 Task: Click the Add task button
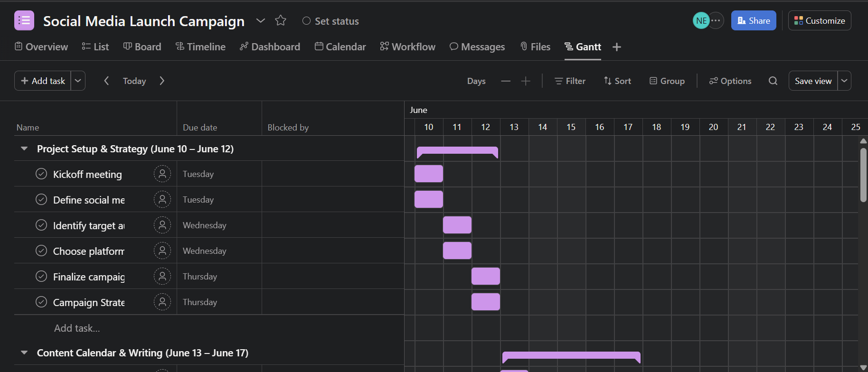click(43, 81)
